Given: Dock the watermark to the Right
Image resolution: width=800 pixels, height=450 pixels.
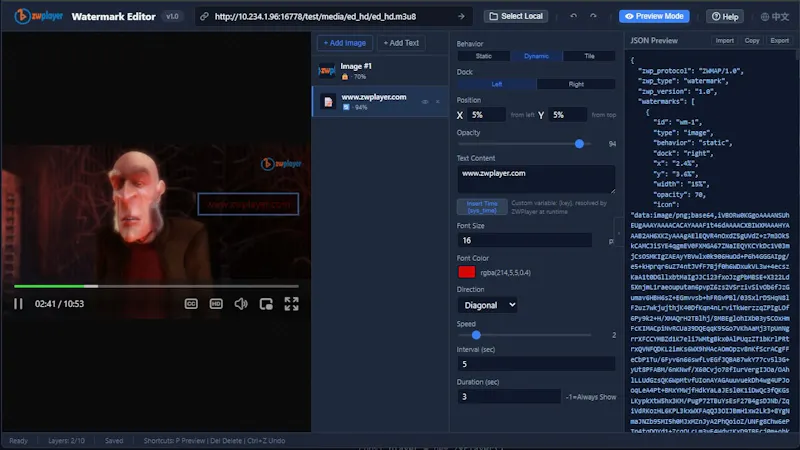Looking at the screenshot, I should click(x=576, y=84).
